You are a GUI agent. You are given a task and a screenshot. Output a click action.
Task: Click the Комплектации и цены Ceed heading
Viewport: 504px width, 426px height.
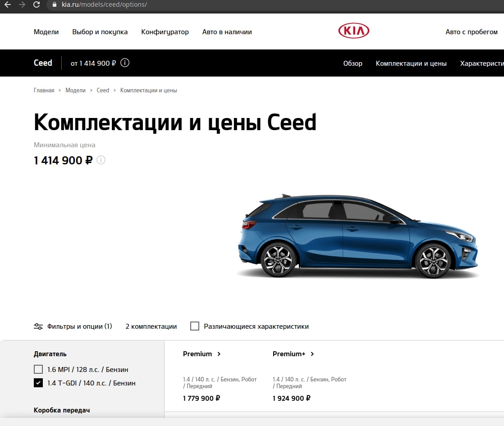(175, 122)
